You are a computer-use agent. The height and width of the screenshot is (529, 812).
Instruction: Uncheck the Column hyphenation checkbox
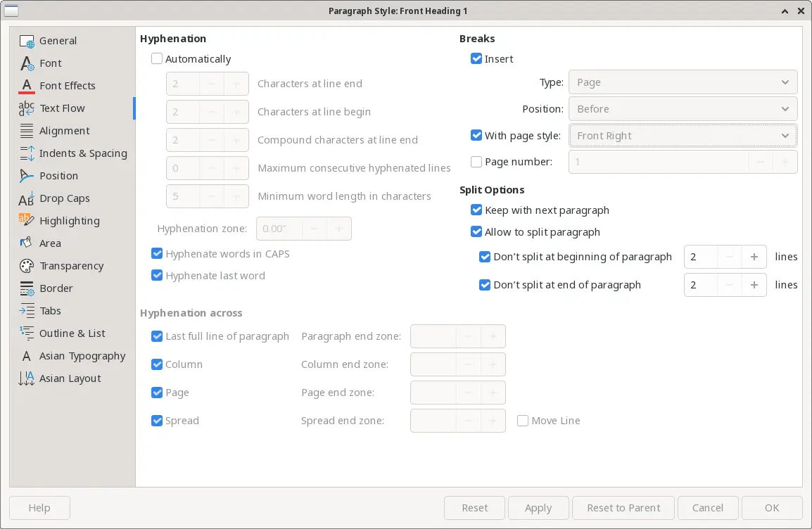[x=157, y=364]
